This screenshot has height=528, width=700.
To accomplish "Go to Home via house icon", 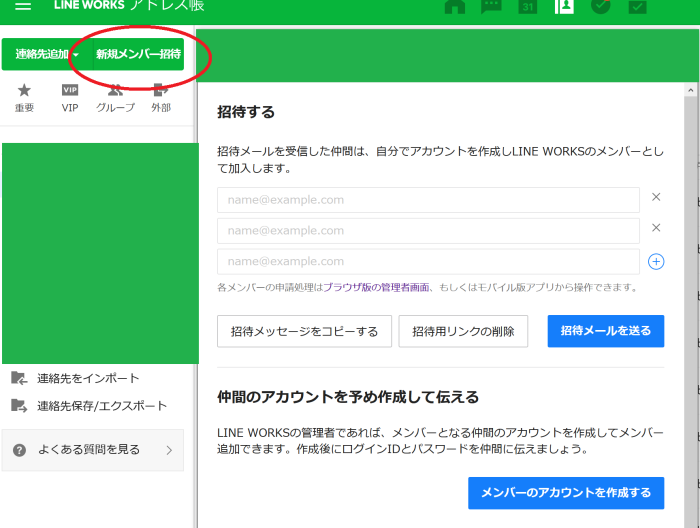I will (x=455, y=6).
